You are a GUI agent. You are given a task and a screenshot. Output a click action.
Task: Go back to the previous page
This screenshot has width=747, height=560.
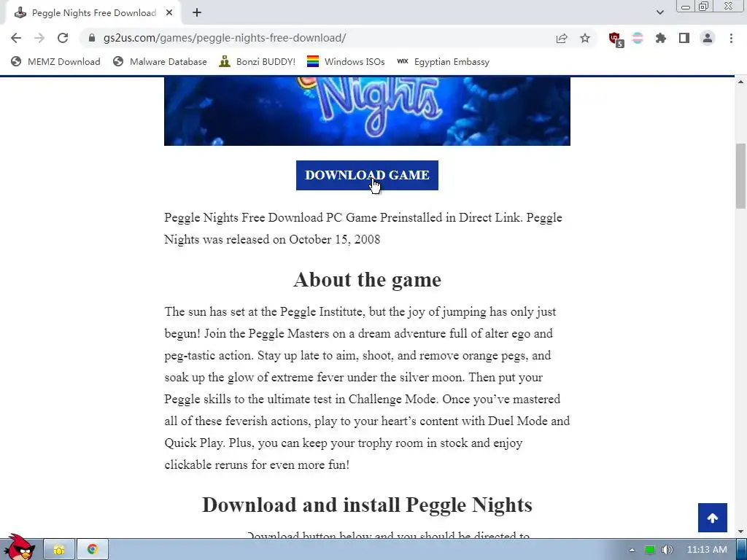16,38
